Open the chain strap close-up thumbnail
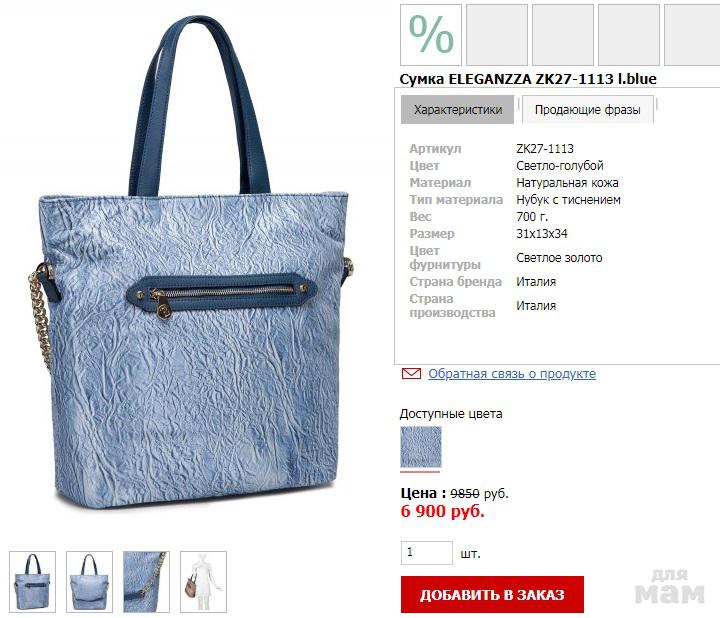720x618 pixels. pyautogui.click(x=146, y=582)
